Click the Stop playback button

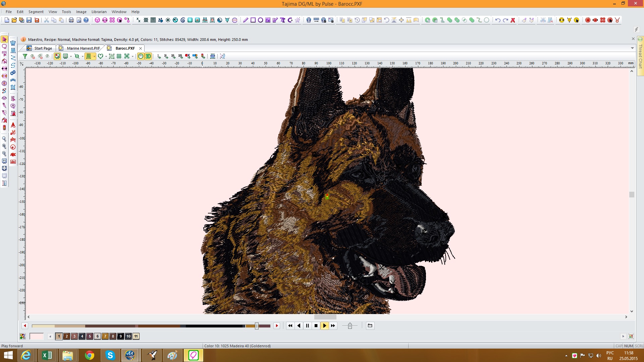[316, 325]
